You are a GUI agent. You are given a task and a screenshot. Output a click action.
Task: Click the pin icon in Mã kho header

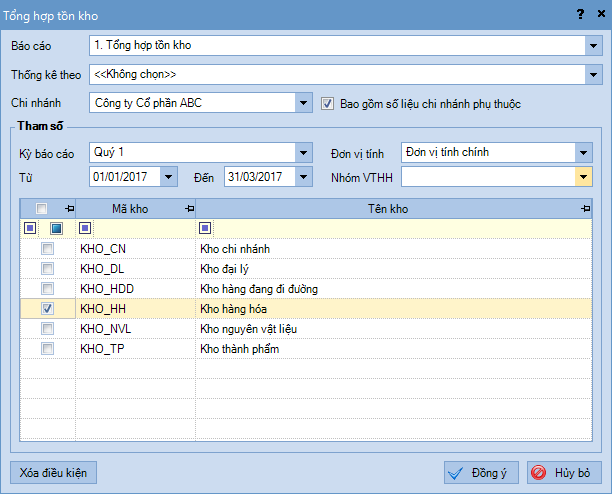click(189, 209)
